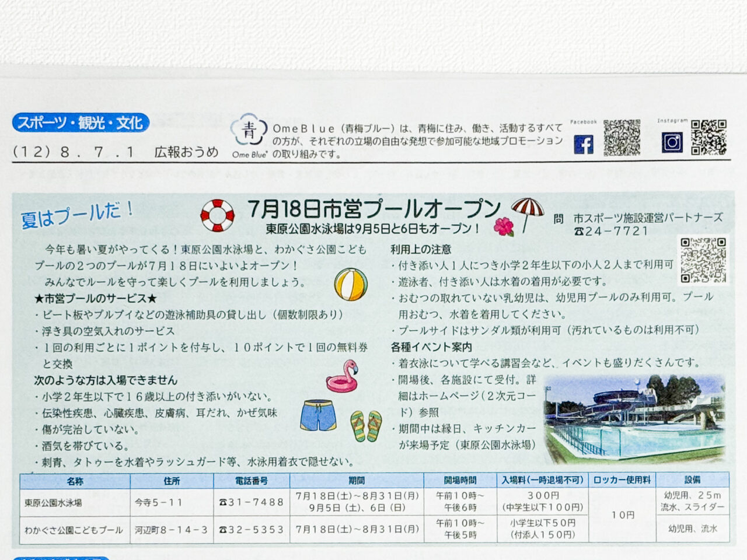Click the phone cell 32-5353
This screenshot has height=560, width=747.
pyautogui.click(x=251, y=530)
